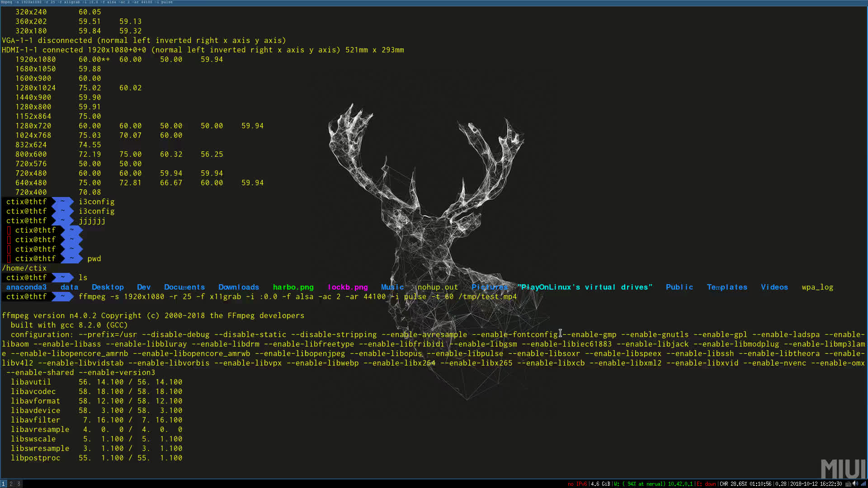This screenshot has height=488, width=868.
Task: Click the Videos directory name
Action: pos(774,287)
